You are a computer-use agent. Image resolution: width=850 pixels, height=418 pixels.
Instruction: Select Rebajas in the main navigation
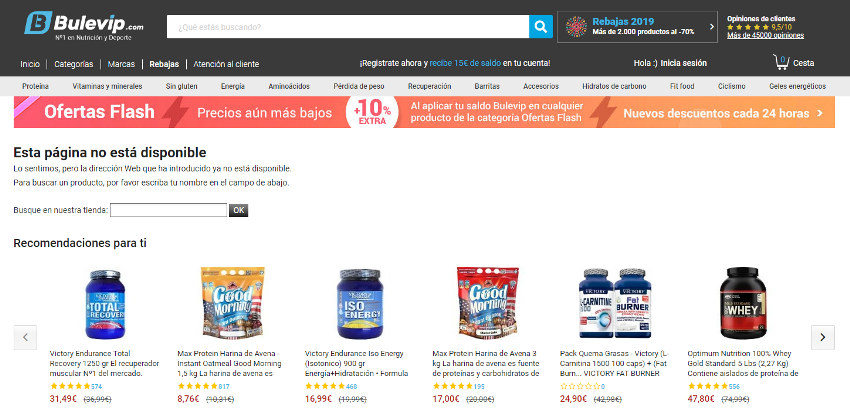click(164, 64)
